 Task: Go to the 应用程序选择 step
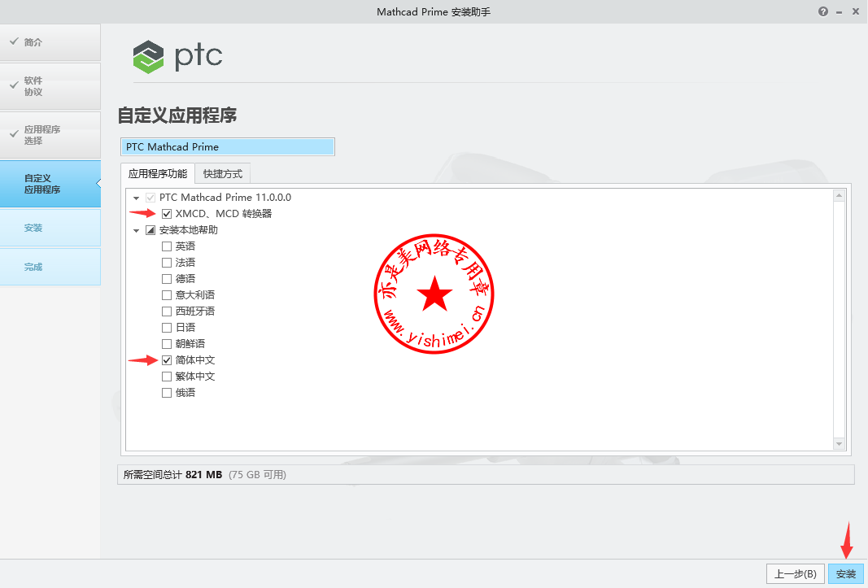(50, 134)
